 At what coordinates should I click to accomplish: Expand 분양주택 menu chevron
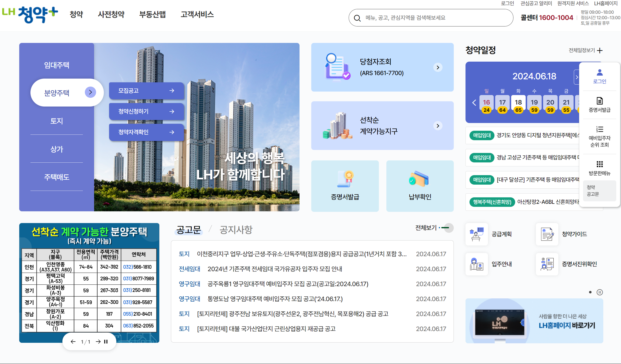pos(90,92)
